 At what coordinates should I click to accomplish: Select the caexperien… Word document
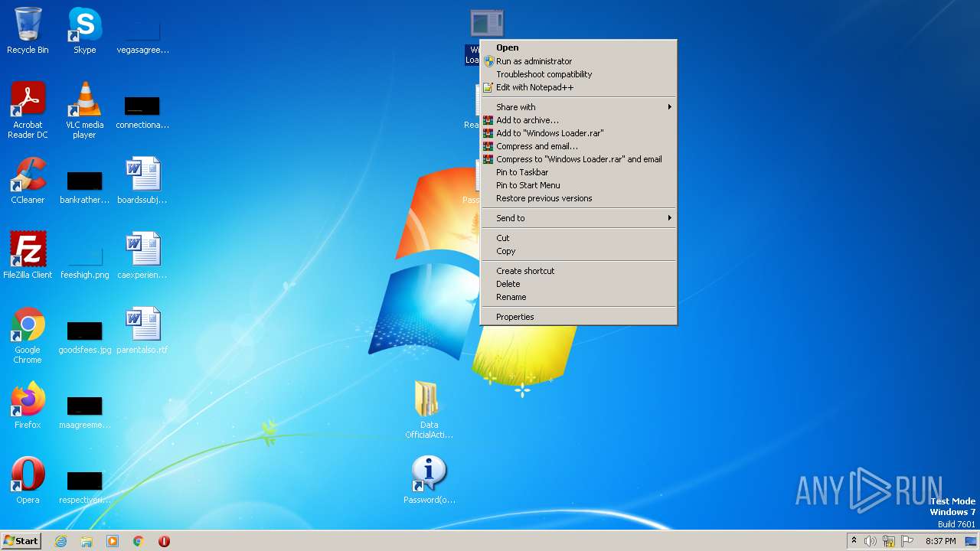coord(142,256)
